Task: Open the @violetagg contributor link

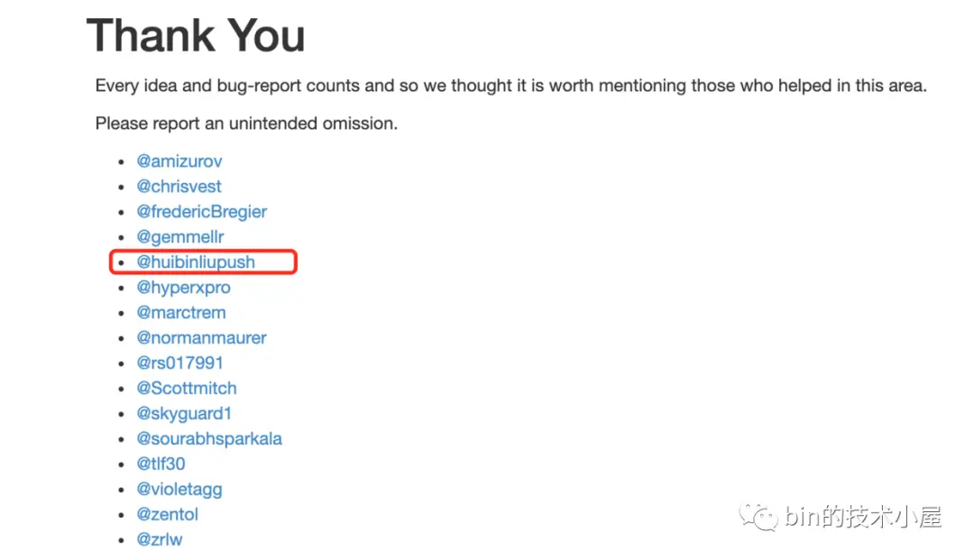Action: pos(179,490)
